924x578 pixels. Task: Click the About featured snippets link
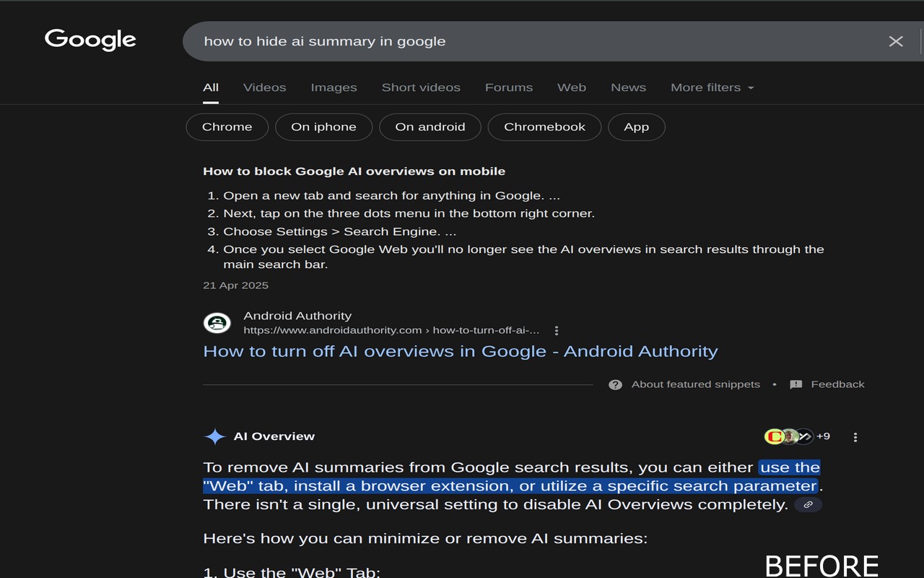coord(696,384)
